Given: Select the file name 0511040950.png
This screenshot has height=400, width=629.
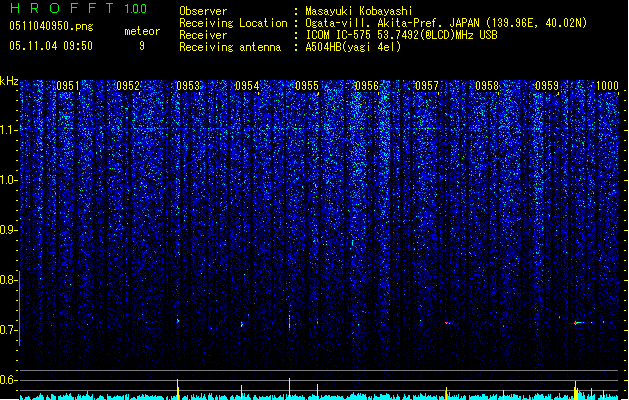Looking at the screenshot, I should point(51,26).
